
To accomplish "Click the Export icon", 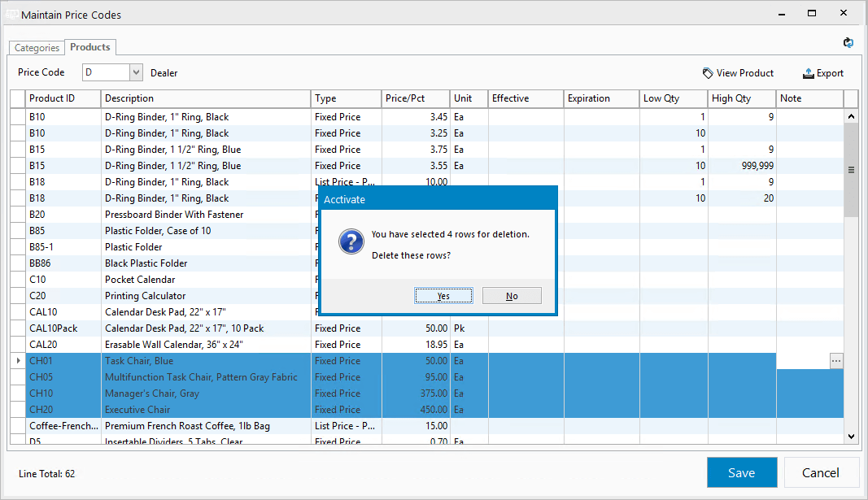I will [x=808, y=73].
